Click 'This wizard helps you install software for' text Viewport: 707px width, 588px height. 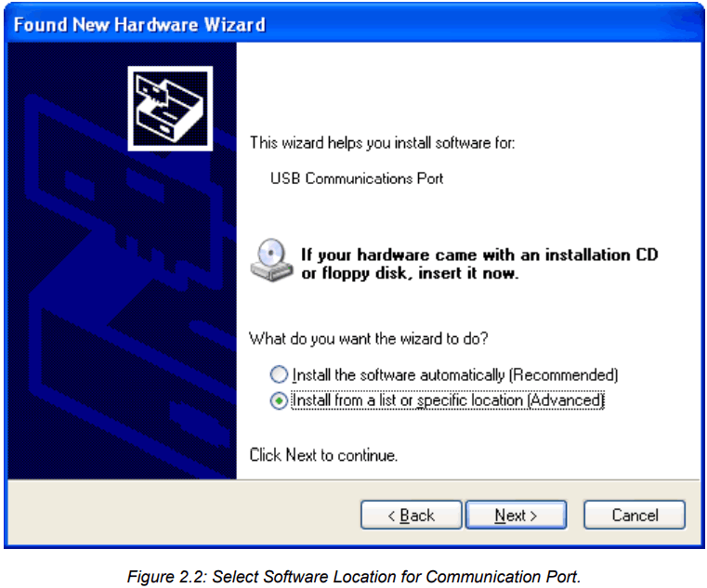point(383,143)
